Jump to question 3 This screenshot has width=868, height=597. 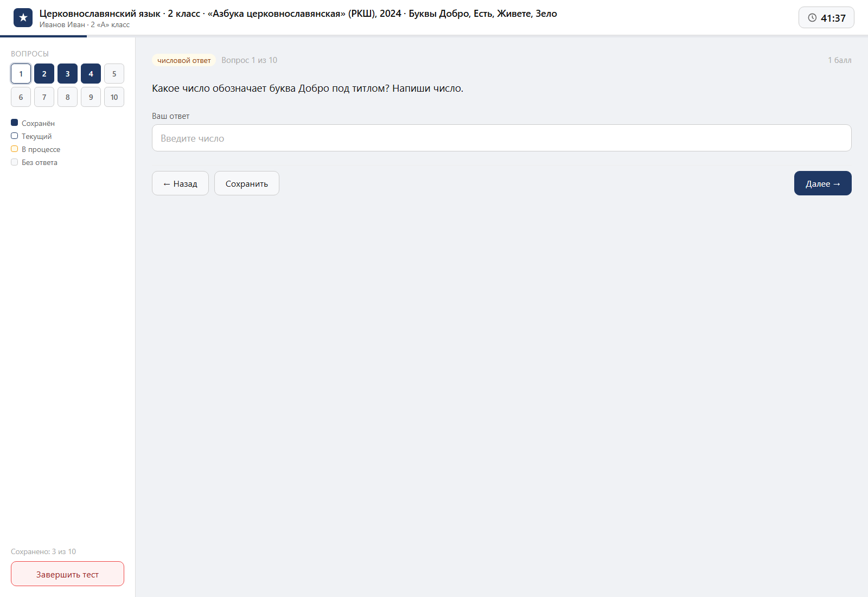point(67,74)
